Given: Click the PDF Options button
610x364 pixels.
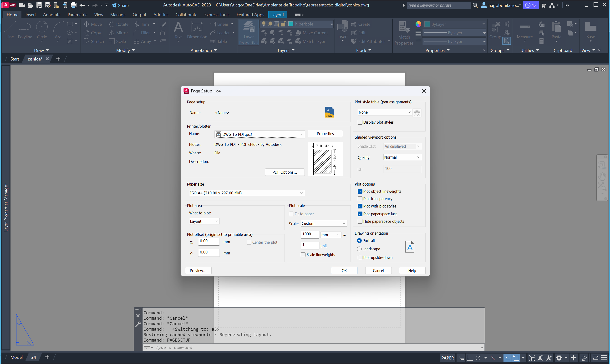Looking at the screenshot, I should pyautogui.click(x=285, y=172).
